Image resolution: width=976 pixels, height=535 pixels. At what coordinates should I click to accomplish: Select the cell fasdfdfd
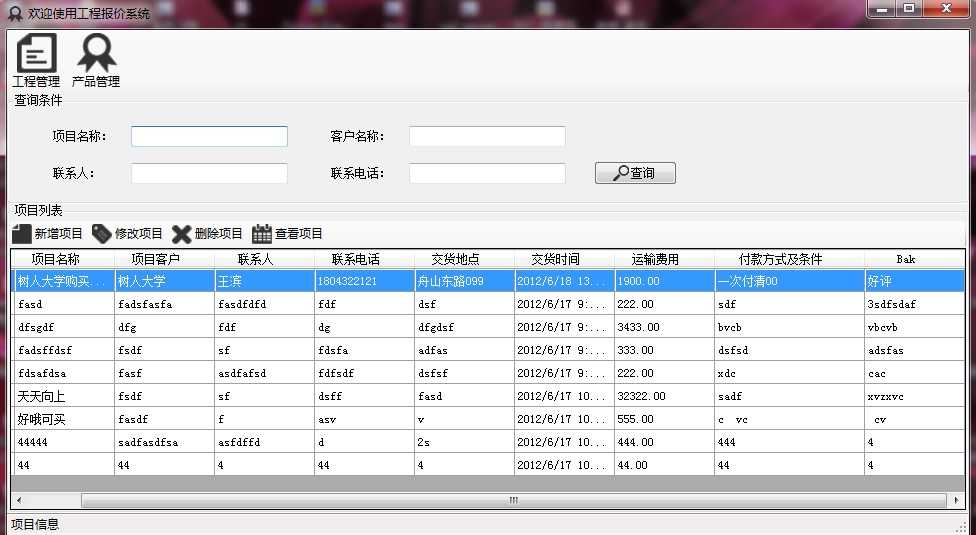[265, 304]
